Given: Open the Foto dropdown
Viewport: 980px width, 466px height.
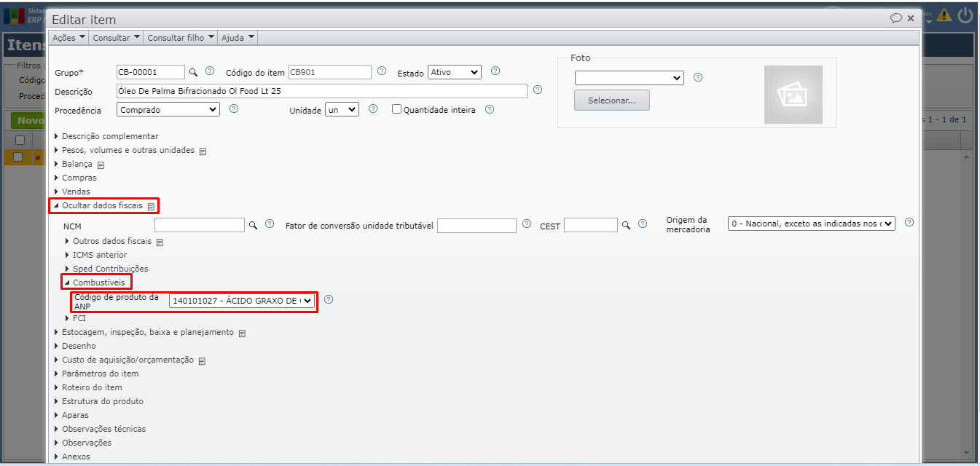Looking at the screenshot, I should click(630, 78).
